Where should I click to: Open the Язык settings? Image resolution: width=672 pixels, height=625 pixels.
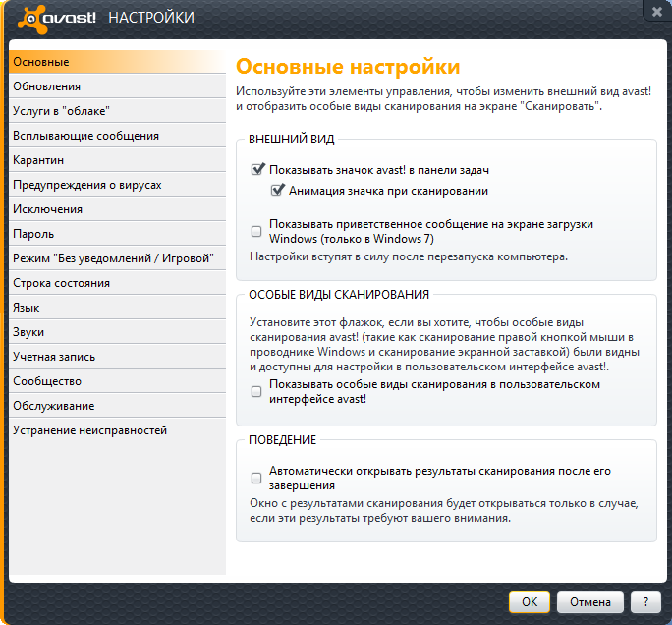[117, 308]
